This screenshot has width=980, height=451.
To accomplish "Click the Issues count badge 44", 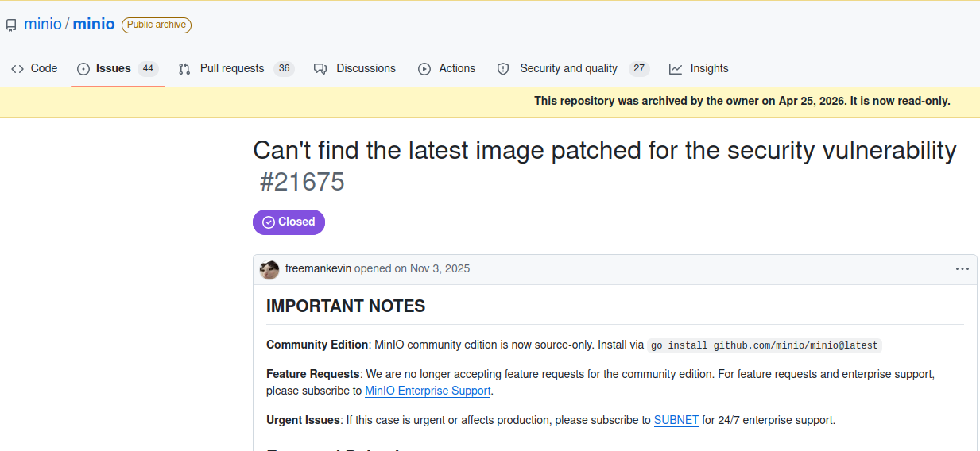I will point(148,69).
